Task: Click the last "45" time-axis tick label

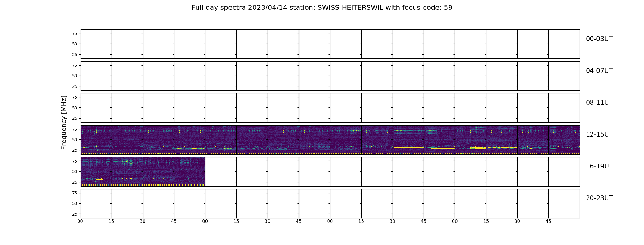Action: pos(548,221)
